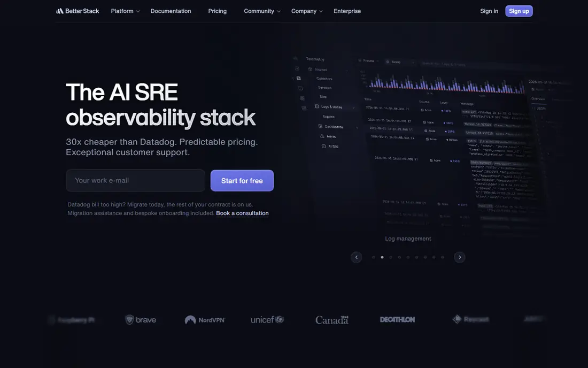
Task: Click the AI SRE observability stack headline
Action: point(160,105)
